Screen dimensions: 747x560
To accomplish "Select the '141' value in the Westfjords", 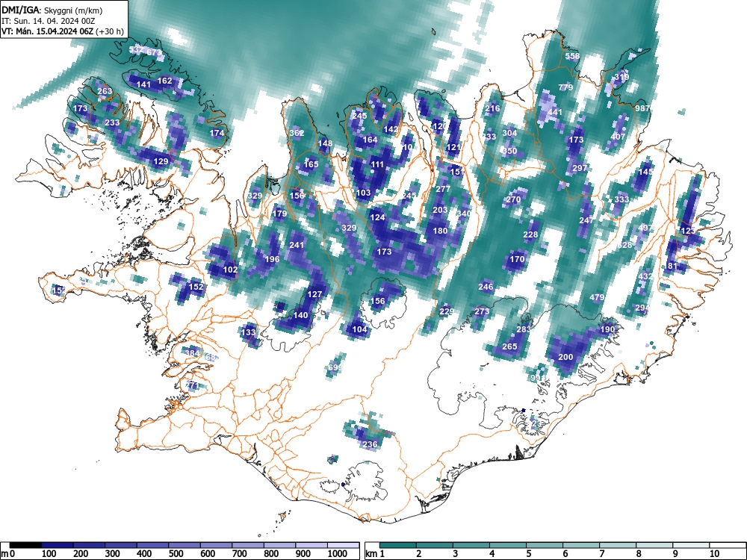I will point(143,84).
